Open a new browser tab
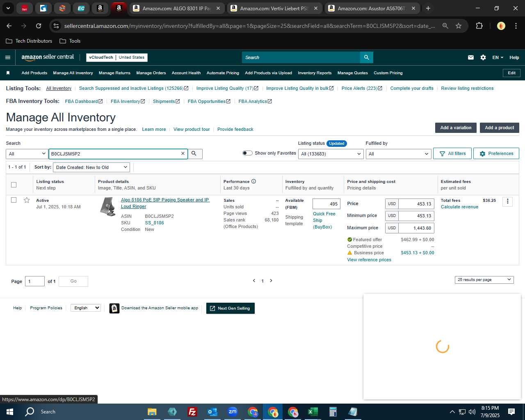The height and width of the screenshot is (420, 525). pos(428,8)
